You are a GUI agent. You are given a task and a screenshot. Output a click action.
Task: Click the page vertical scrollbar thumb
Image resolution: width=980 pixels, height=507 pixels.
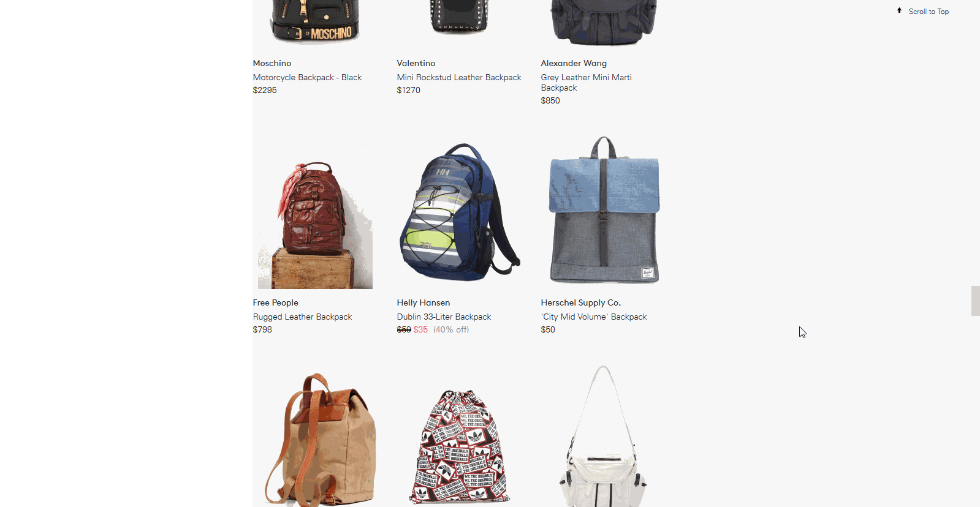(975, 301)
